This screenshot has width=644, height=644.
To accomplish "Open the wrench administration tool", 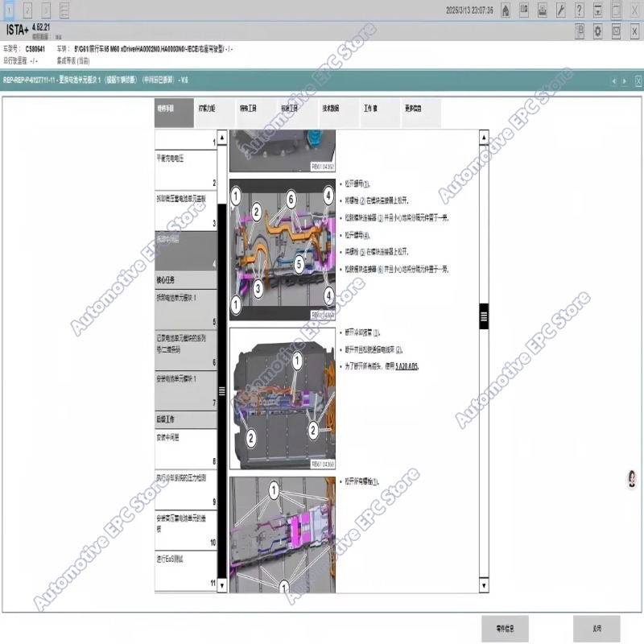I will (x=560, y=10).
